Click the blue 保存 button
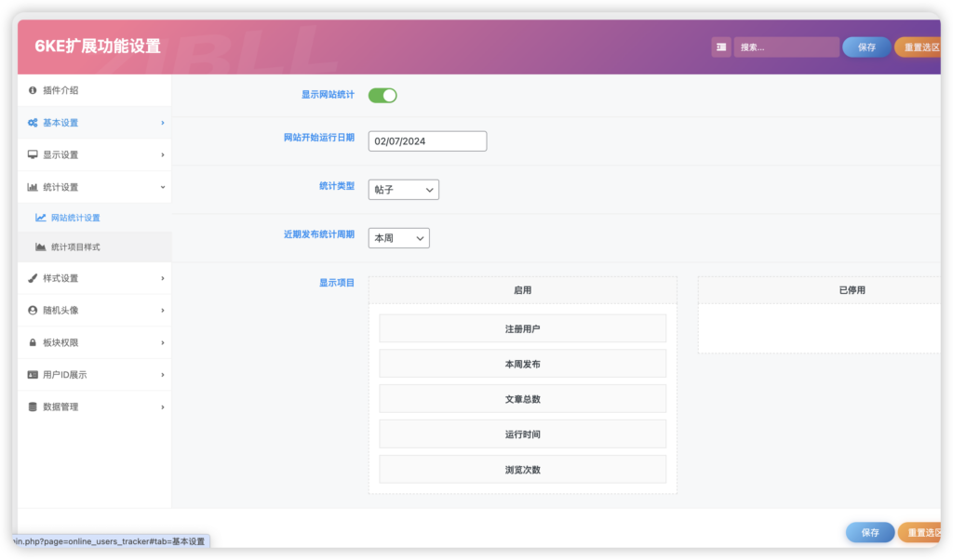Image resolution: width=953 pixels, height=560 pixels. click(866, 47)
